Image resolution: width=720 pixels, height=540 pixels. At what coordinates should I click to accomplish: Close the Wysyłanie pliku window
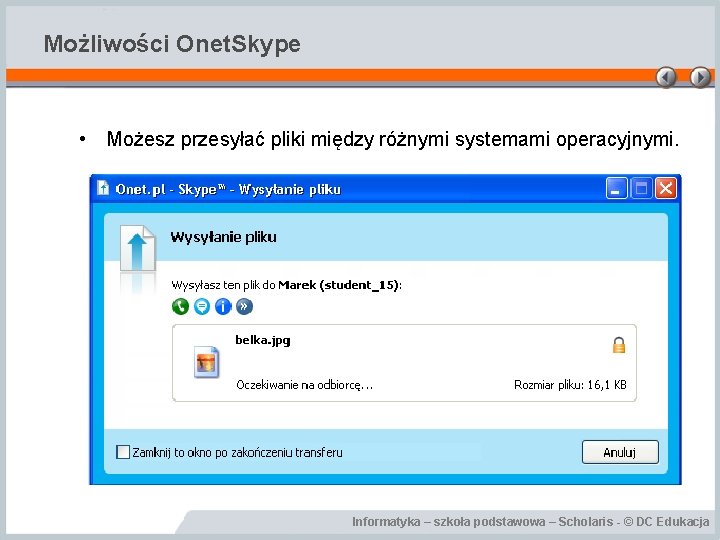pyautogui.click(x=666, y=188)
